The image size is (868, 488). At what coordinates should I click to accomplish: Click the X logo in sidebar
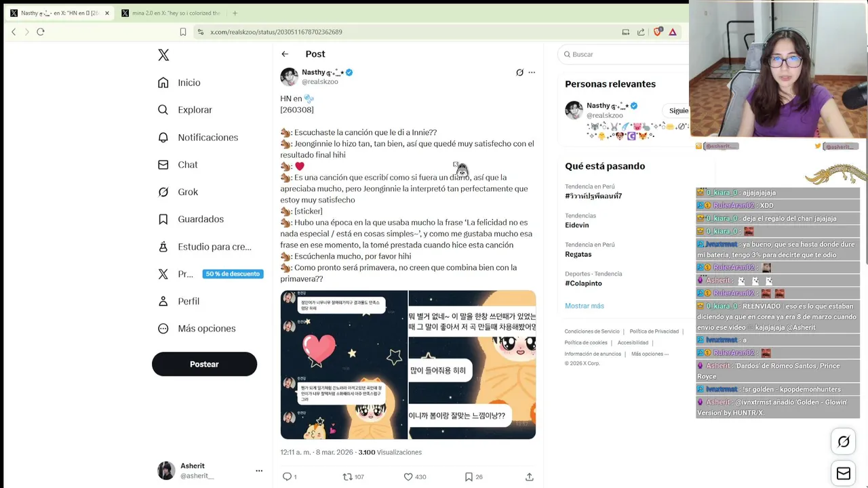[x=163, y=55]
